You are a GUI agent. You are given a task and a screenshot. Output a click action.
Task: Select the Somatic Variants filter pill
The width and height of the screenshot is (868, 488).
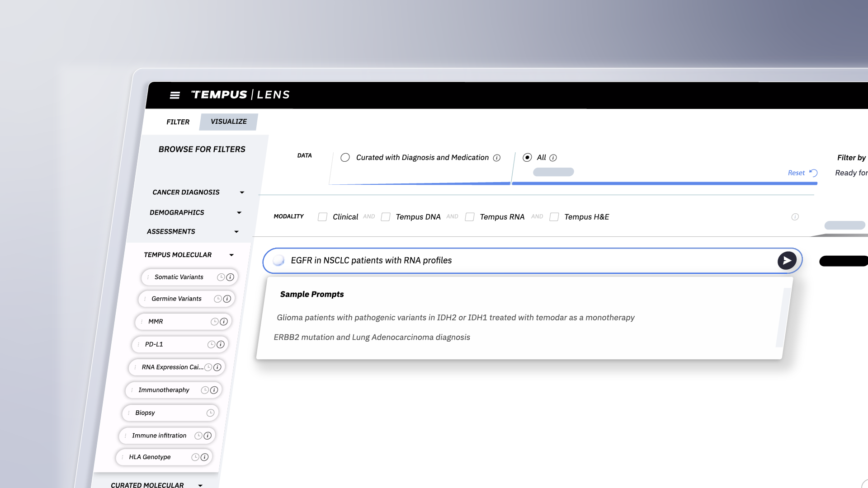pos(189,277)
